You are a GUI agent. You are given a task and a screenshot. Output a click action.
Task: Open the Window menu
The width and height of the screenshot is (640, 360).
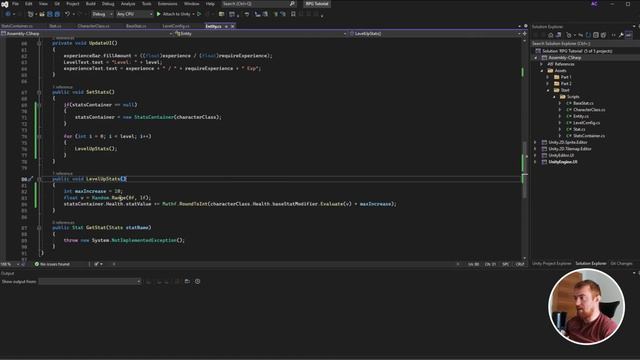[191, 4]
